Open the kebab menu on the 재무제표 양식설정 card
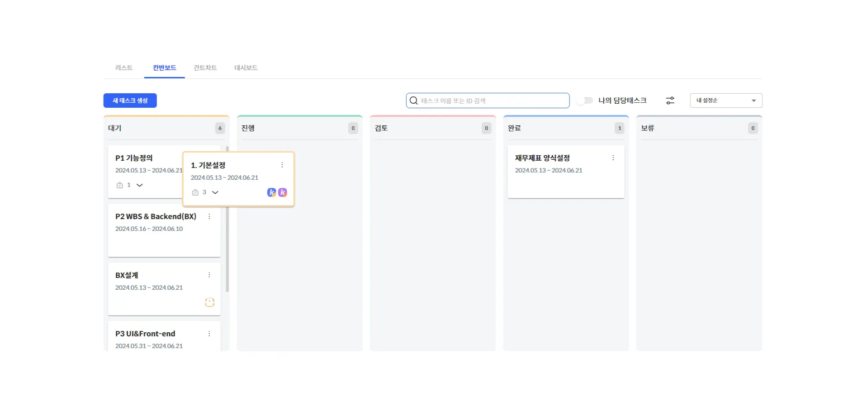The height and width of the screenshot is (411, 868). [613, 158]
